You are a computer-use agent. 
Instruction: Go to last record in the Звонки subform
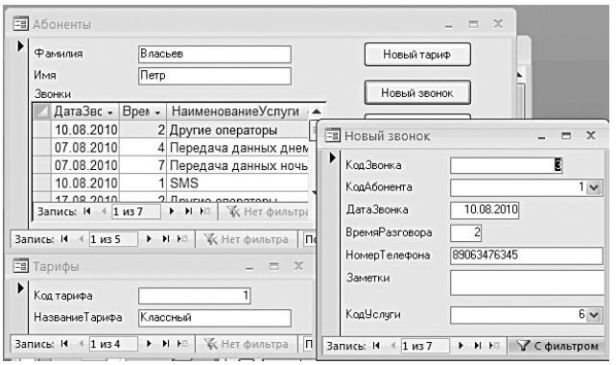tap(189, 212)
